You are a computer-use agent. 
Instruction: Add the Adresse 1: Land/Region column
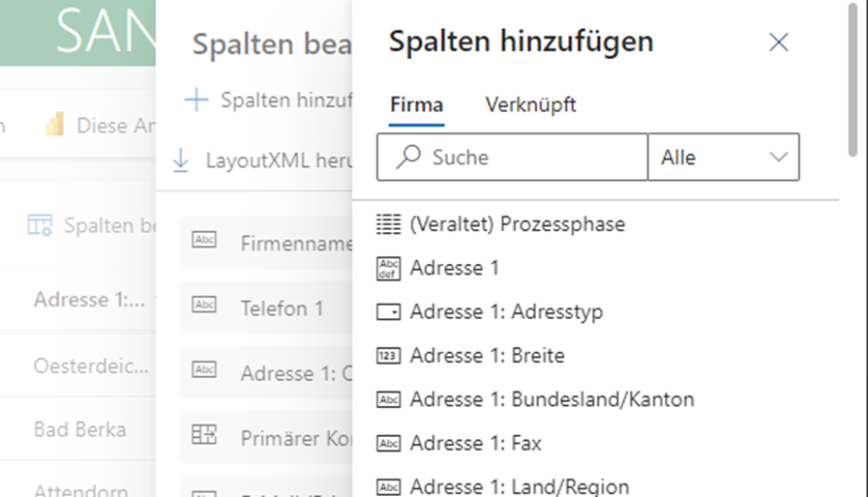tap(519, 486)
